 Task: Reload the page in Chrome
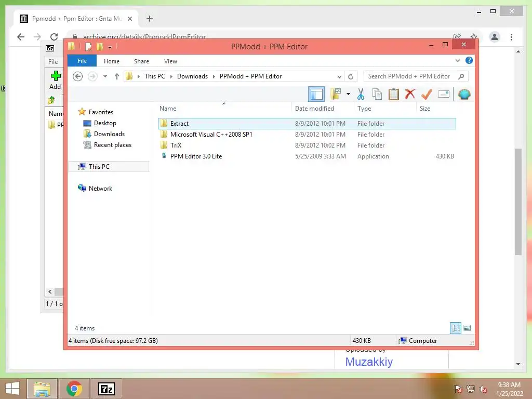coord(54,37)
